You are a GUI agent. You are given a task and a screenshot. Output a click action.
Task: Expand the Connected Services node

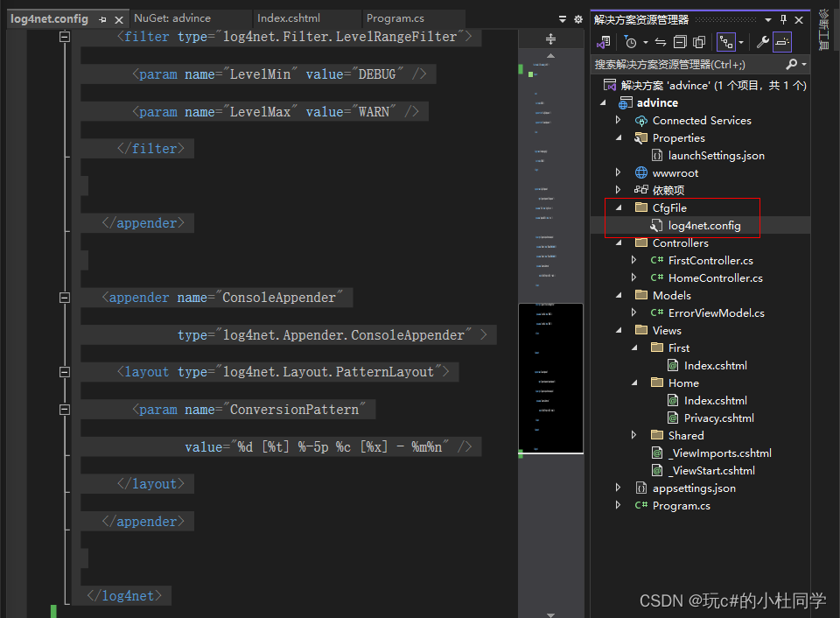tap(619, 120)
